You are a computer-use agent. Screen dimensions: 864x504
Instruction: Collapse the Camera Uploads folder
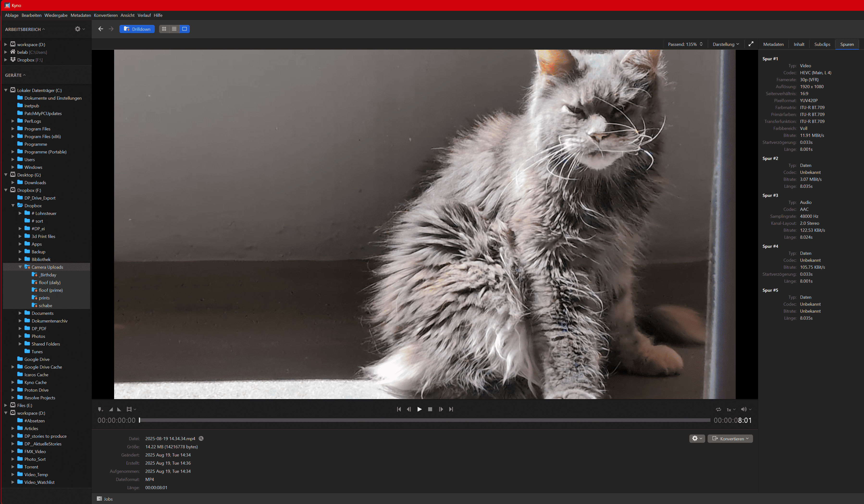tap(20, 267)
